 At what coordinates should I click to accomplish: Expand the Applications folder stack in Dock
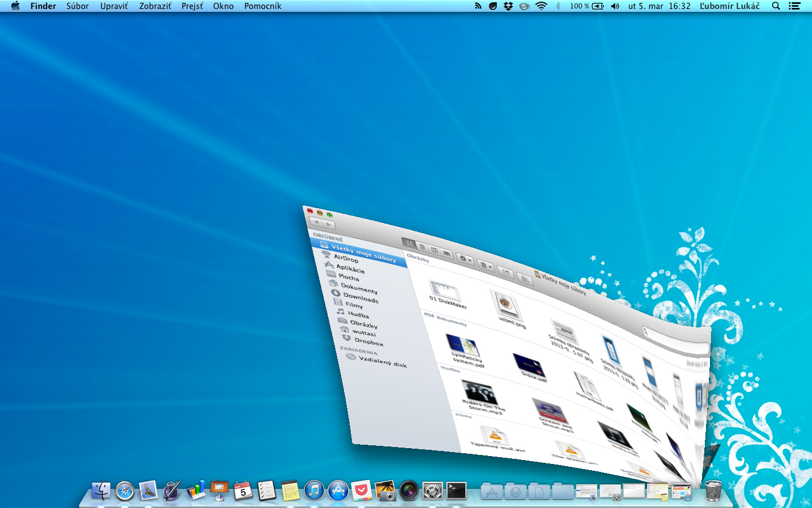492,492
